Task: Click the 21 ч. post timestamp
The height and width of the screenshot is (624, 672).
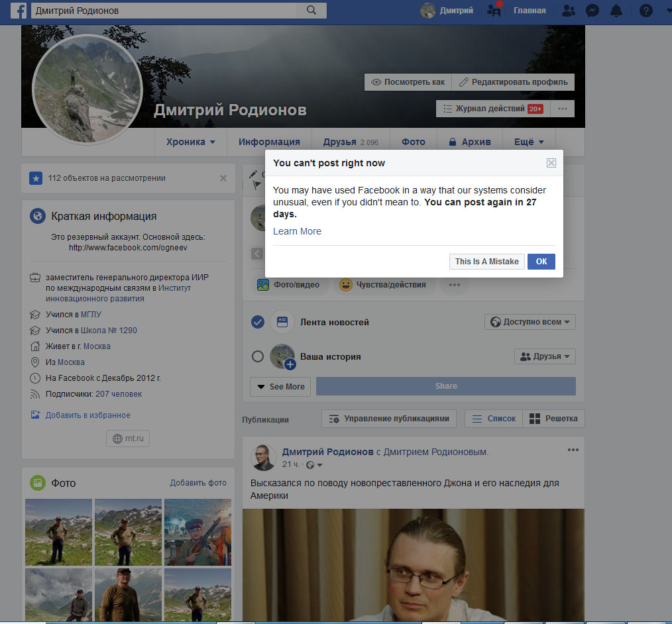Action: [x=290, y=464]
